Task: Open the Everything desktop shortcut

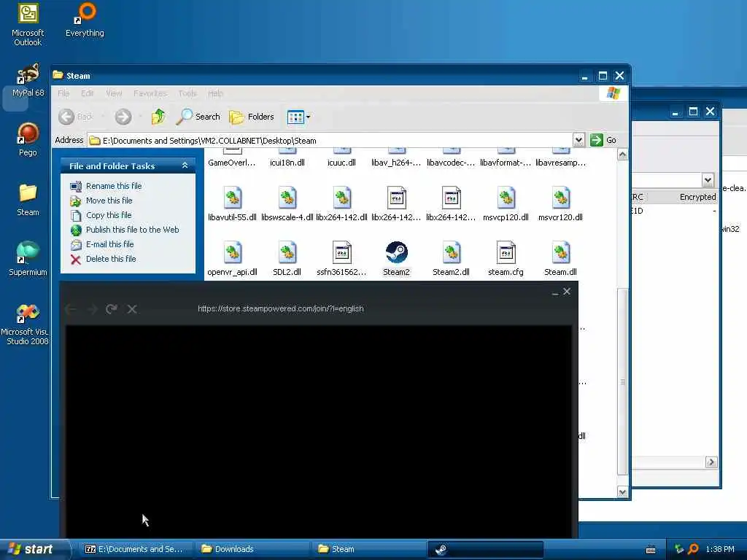Action: [85, 21]
